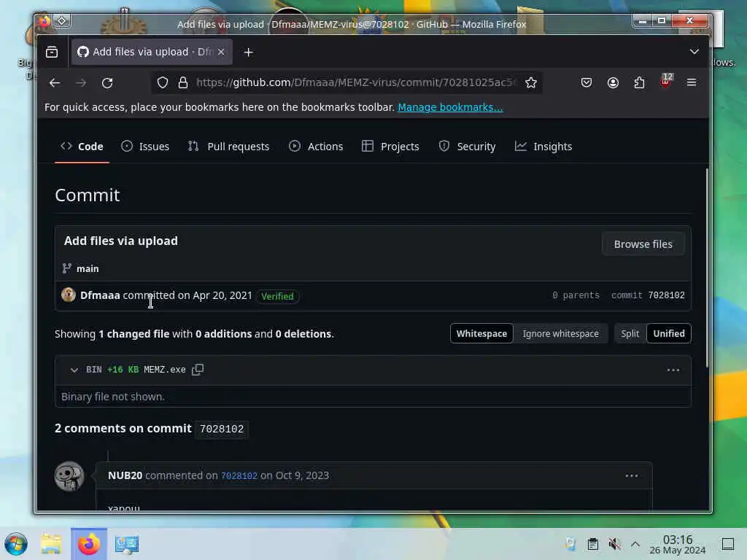Bookmark this page with the star
Viewport: 747px width, 560px height.
[x=531, y=83]
